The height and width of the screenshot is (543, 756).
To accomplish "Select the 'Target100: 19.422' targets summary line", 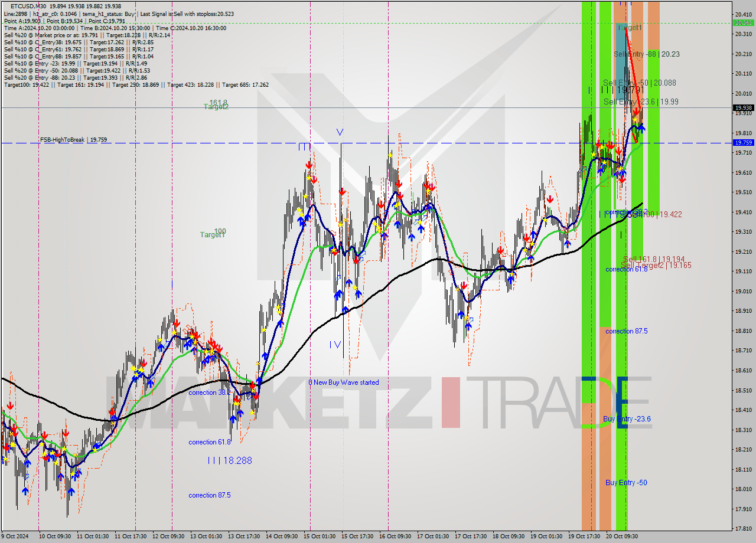I will coord(136,84).
